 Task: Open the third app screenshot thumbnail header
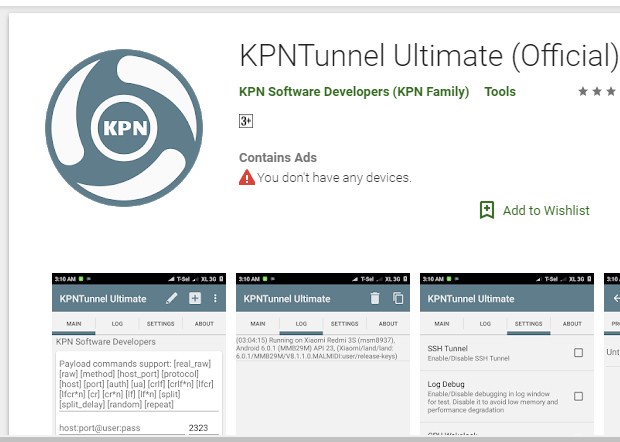507,298
